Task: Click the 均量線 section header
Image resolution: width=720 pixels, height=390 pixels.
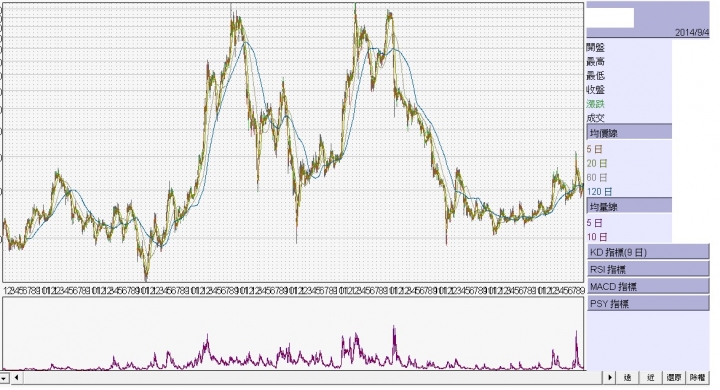Action: (x=629, y=206)
